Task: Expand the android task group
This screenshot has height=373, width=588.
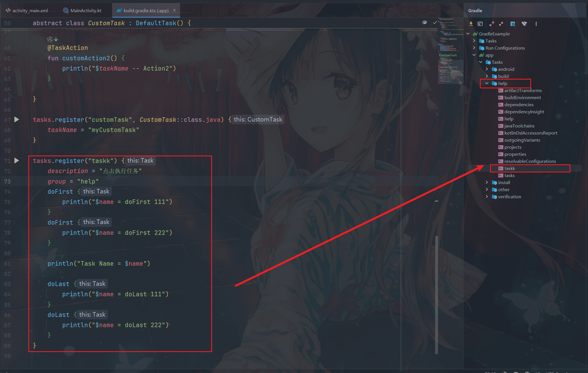Action: (x=487, y=69)
